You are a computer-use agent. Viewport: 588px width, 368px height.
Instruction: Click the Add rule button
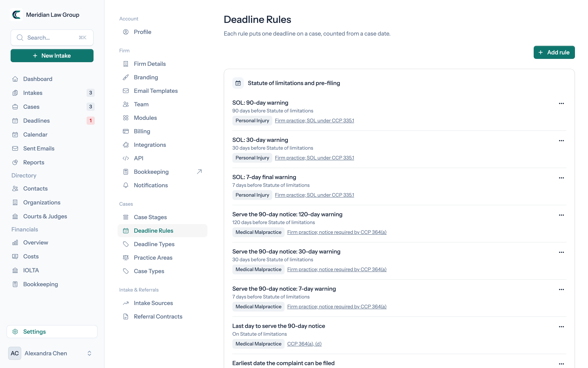click(554, 52)
